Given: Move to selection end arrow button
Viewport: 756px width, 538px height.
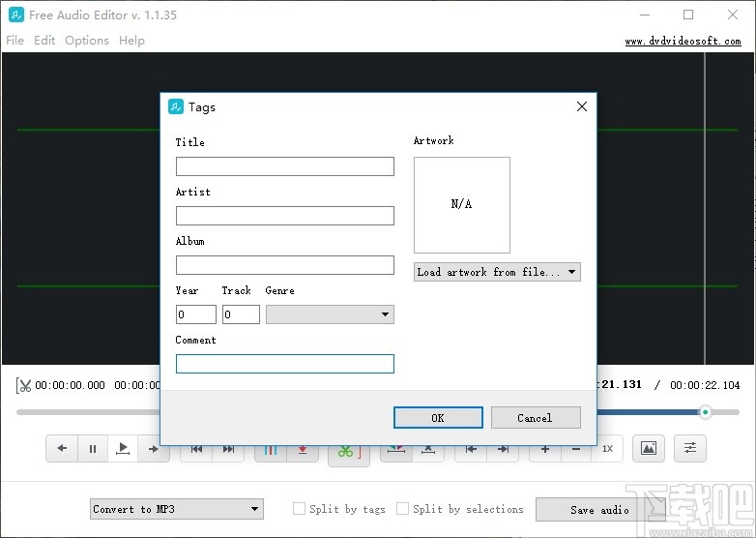Looking at the screenshot, I should coord(503,450).
